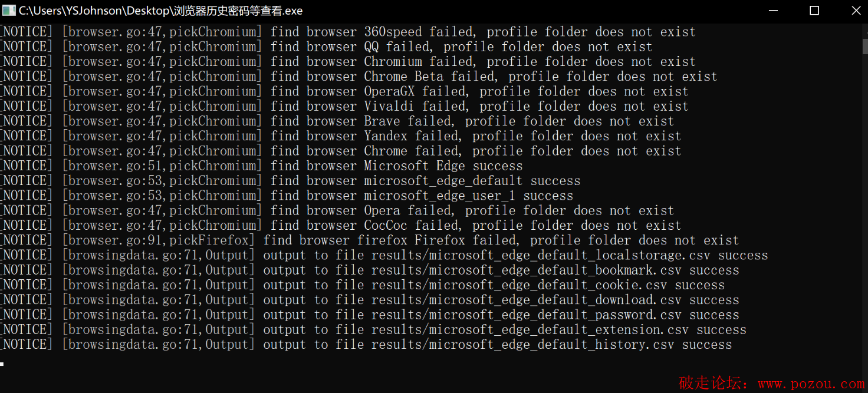Maximize the console window
Viewport: 868px width, 393px height.
pyautogui.click(x=814, y=11)
